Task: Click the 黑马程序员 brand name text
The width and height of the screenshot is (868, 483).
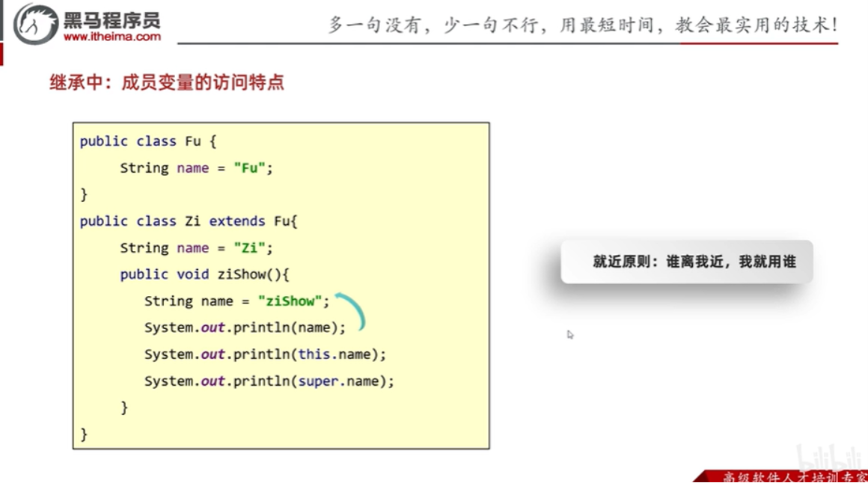Action: (x=111, y=20)
